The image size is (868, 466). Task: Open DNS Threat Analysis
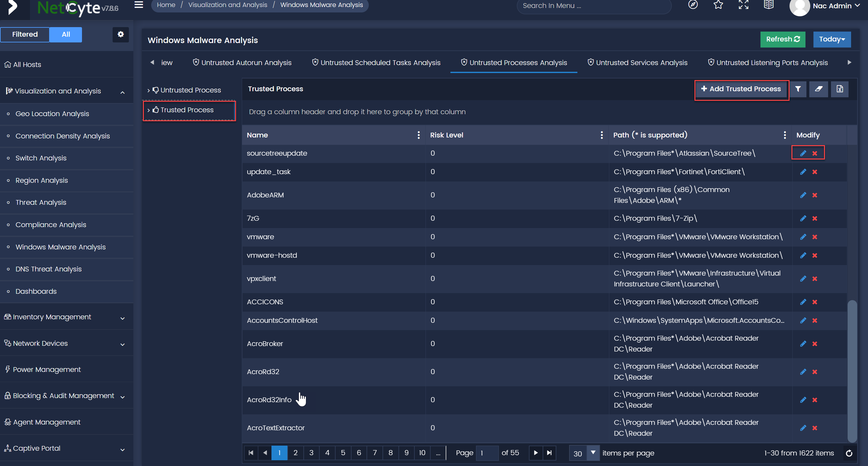click(x=48, y=269)
